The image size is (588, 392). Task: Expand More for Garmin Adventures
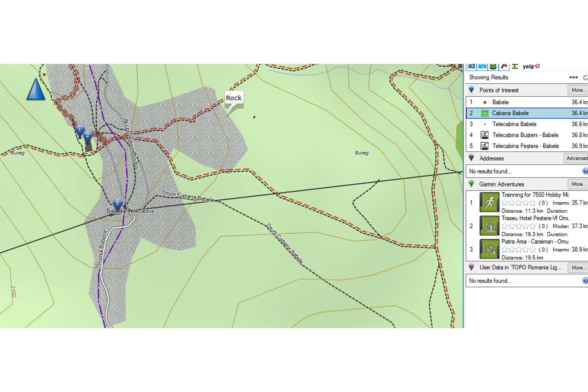pyautogui.click(x=578, y=184)
